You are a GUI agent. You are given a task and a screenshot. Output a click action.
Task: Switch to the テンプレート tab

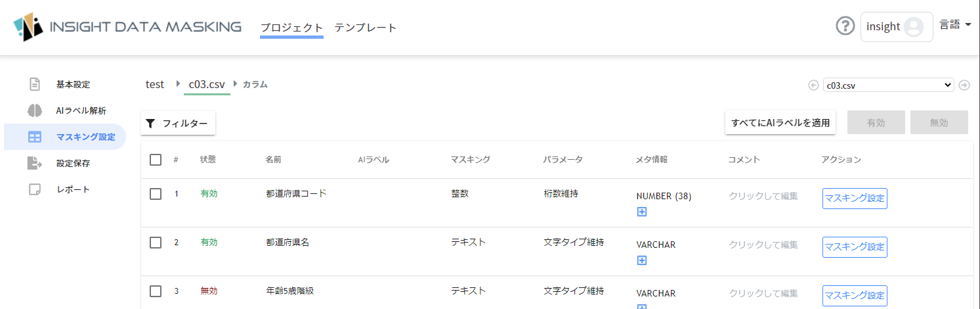pos(366,28)
